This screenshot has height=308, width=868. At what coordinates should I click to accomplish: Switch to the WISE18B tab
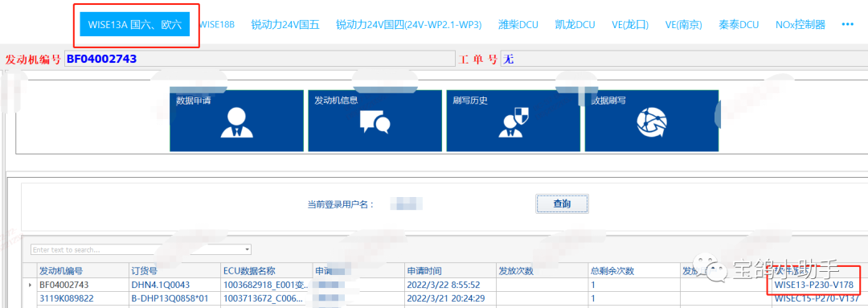coord(218,25)
